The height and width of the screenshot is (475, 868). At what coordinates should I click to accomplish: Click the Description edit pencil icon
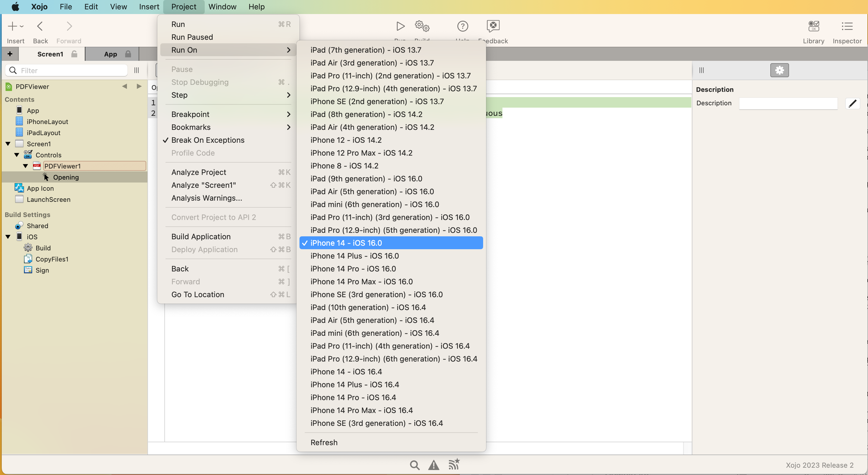852,104
